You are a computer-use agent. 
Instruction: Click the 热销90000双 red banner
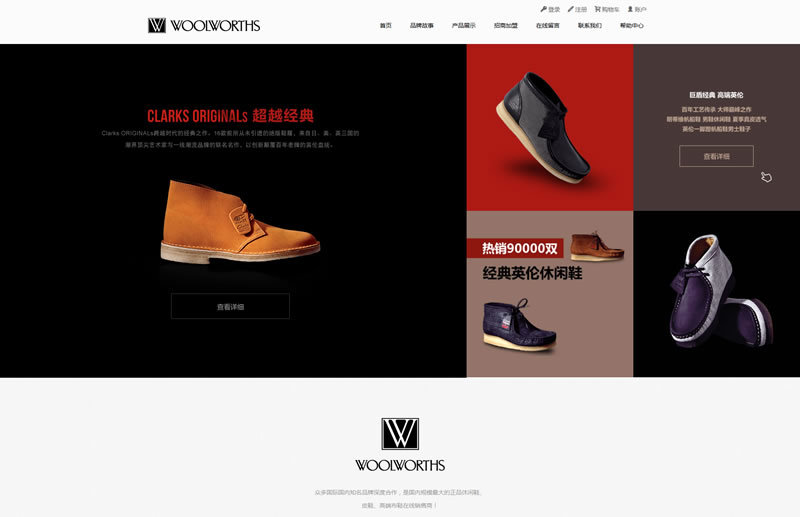point(515,248)
